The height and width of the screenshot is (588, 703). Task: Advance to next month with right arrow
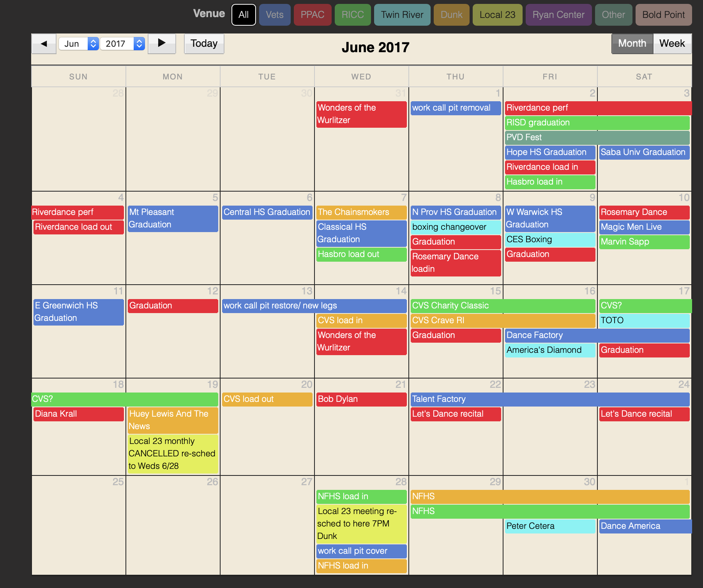pyautogui.click(x=162, y=44)
